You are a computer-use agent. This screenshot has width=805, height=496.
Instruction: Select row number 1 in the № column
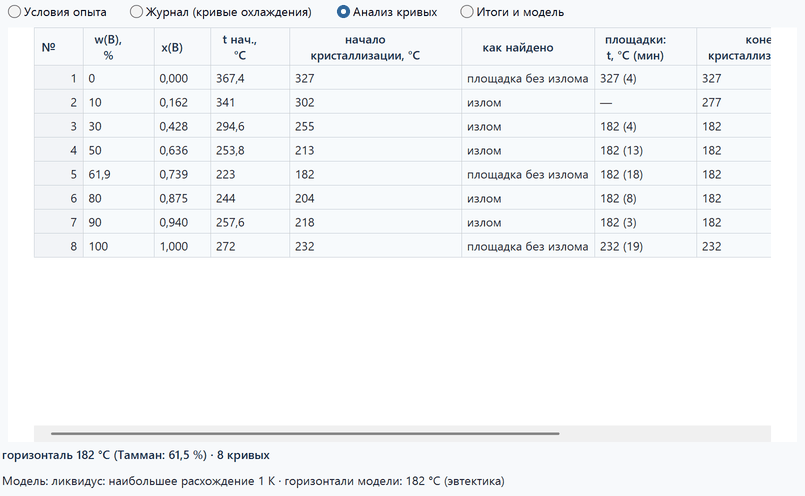pyautogui.click(x=59, y=78)
